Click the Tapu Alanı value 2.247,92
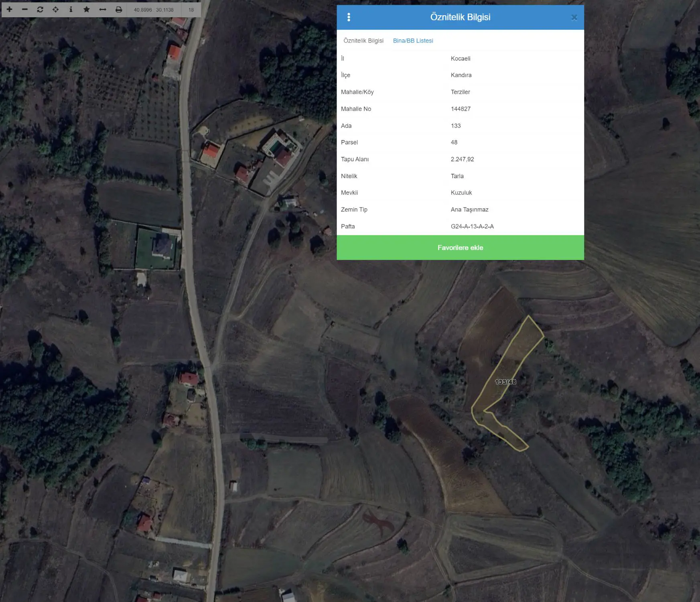 pyautogui.click(x=462, y=159)
